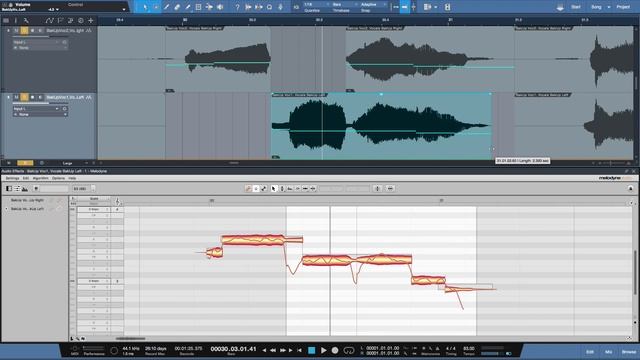This screenshot has width=640, height=360.
Task: Click the add track plus icon
Action: point(91,20)
